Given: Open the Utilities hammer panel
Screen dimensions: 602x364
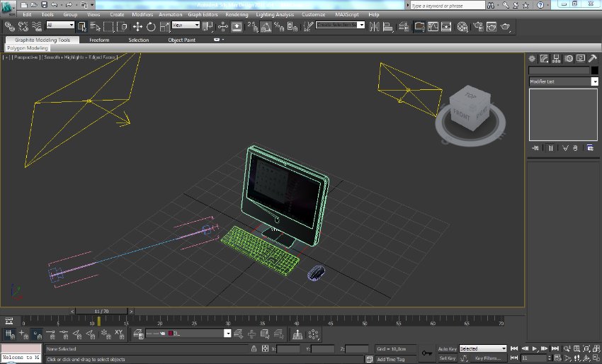Looking at the screenshot, I should [x=591, y=58].
